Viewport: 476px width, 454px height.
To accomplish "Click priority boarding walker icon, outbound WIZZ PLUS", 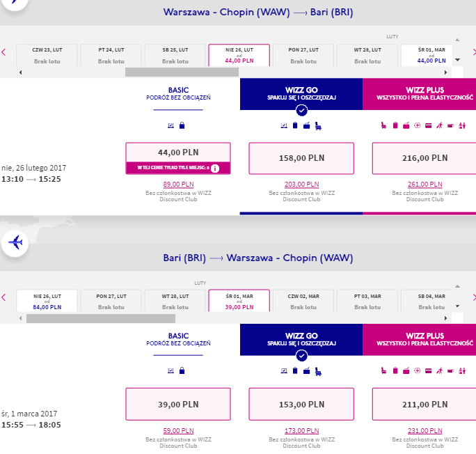I will 440,125.
